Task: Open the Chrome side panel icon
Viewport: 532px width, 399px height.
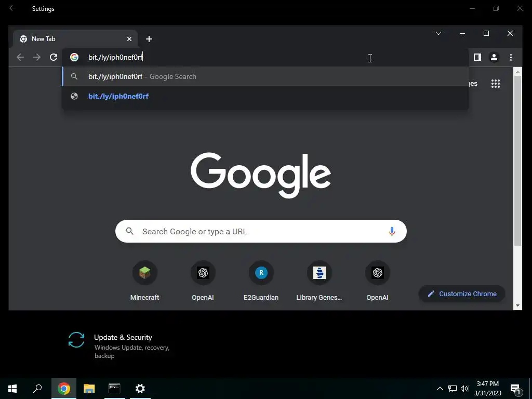Action: tap(477, 57)
